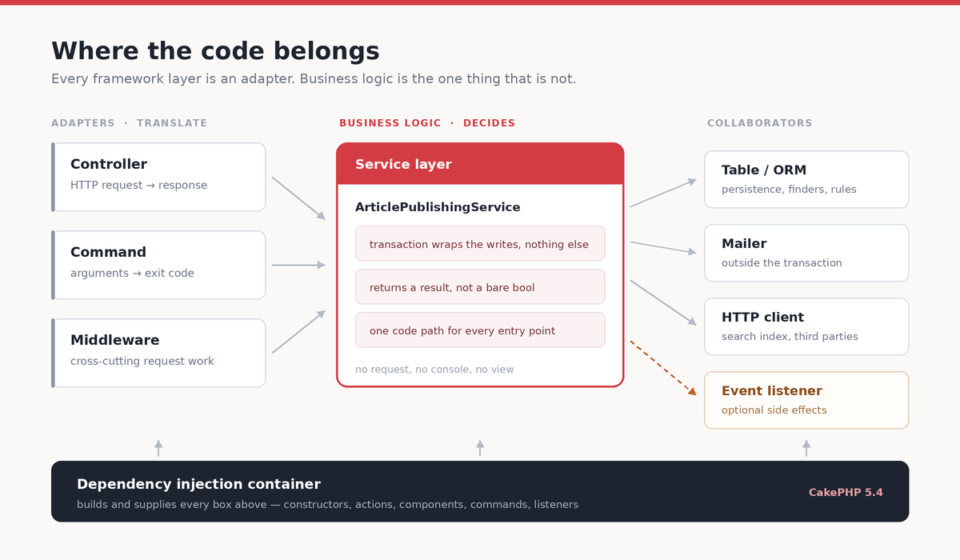The height and width of the screenshot is (560, 960).
Task: Click the Controller box
Action: coord(158,177)
